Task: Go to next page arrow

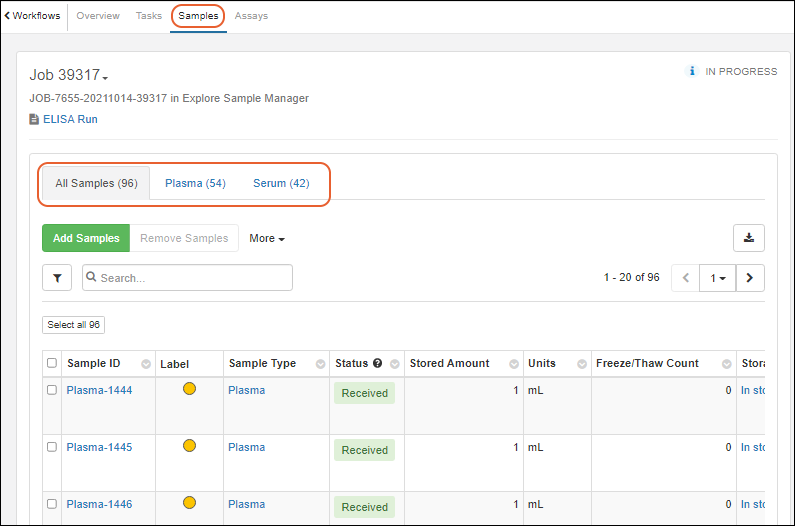Action: (x=750, y=278)
